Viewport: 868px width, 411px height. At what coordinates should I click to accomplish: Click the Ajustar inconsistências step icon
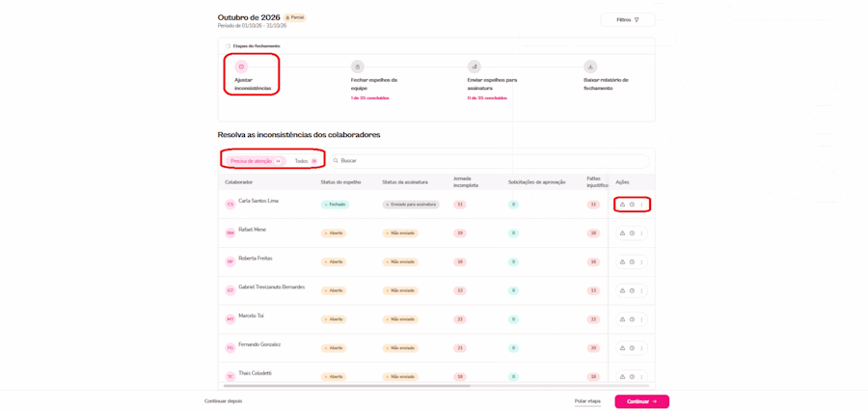241,67
